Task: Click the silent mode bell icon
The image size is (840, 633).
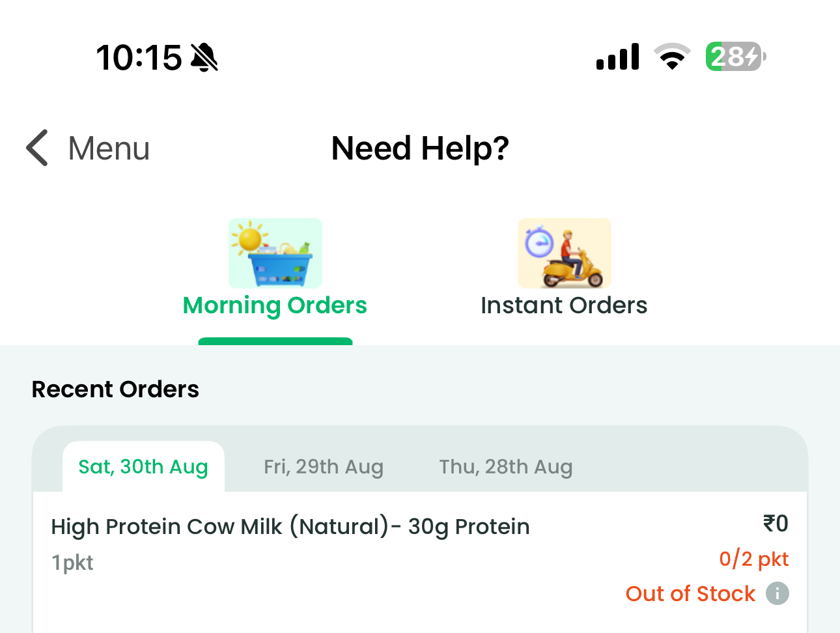Action: point(204,57)
